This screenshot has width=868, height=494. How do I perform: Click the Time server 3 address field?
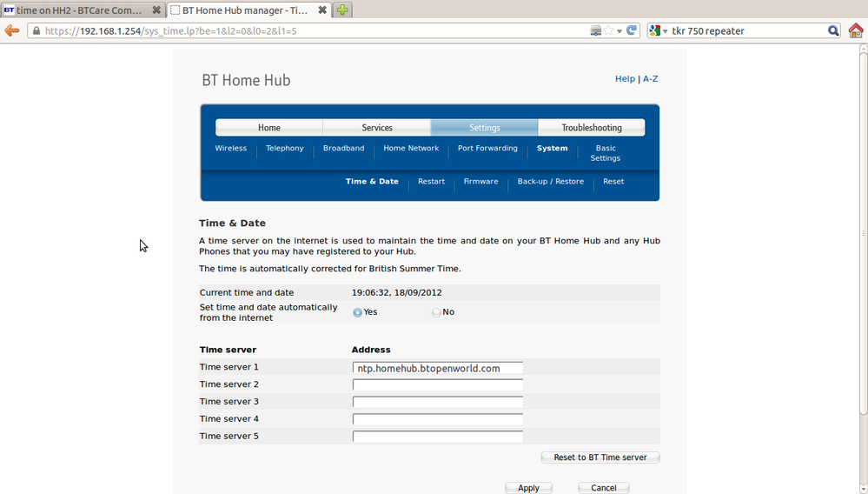[x=438, y=402]
